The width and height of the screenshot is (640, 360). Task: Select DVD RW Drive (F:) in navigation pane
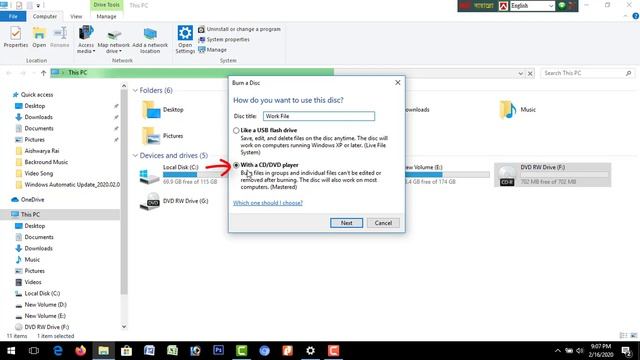point(47,327)
